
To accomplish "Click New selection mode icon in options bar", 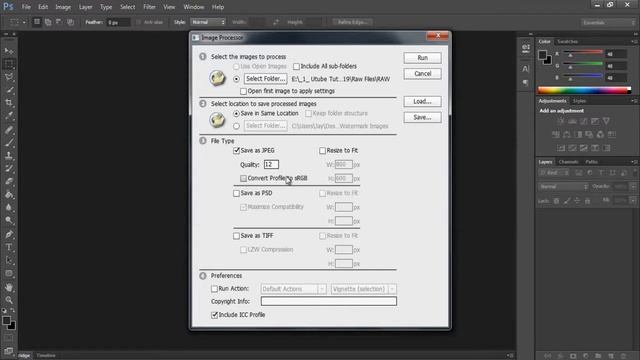I will [37, 22].
